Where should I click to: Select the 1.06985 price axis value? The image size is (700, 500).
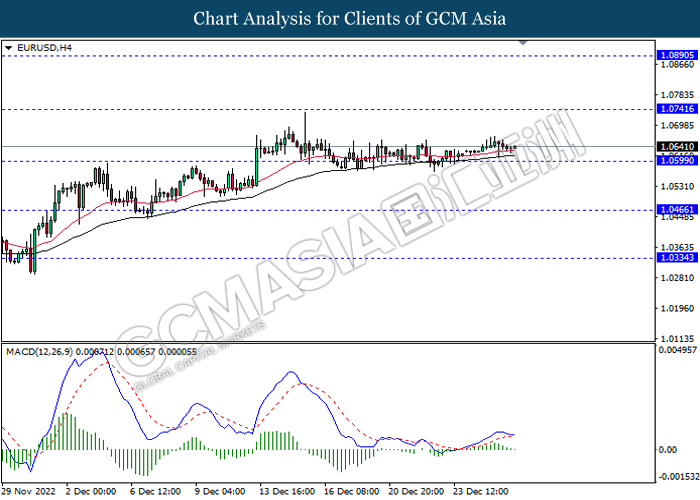pos(677,125)
